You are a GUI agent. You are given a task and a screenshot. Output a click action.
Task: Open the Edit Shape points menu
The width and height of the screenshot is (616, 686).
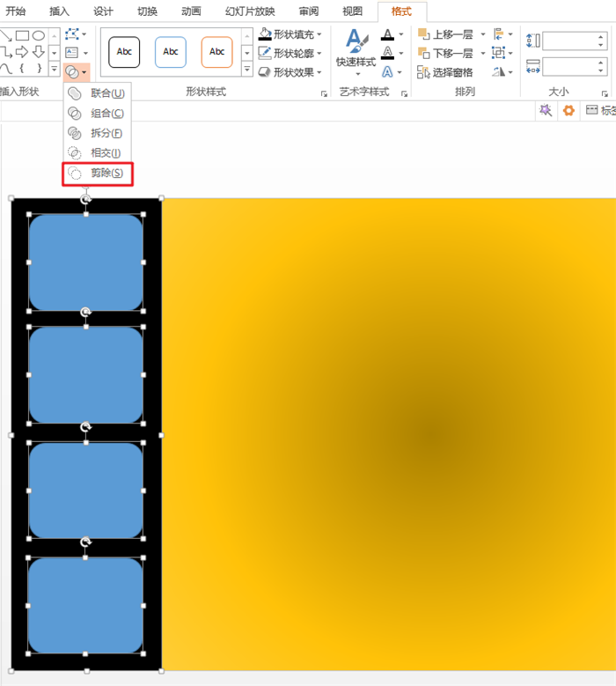76,34
